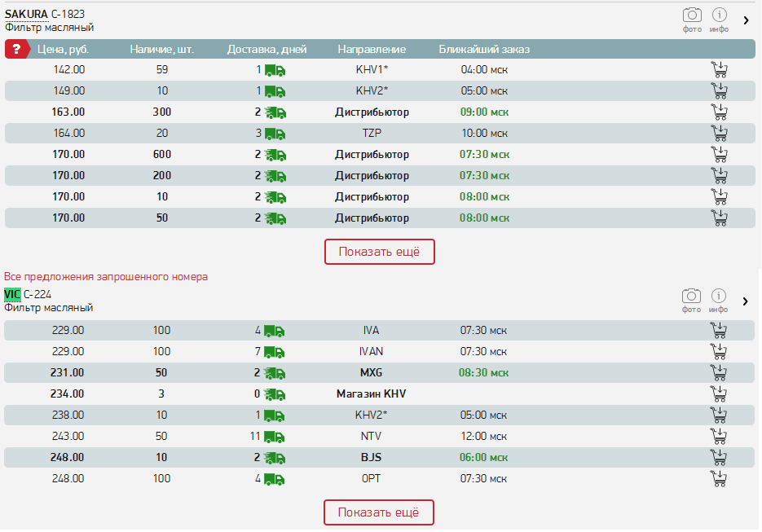The image size is (762, 532).
Task: Click the 'Магазин KHV' direction cell
Action: click(372, 394)
